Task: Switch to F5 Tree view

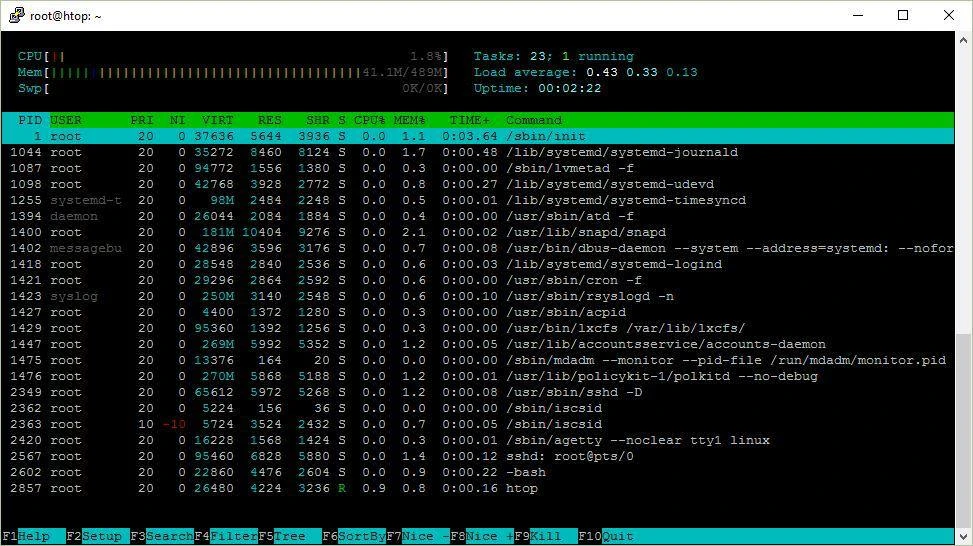Action: (x=290, y=536)
